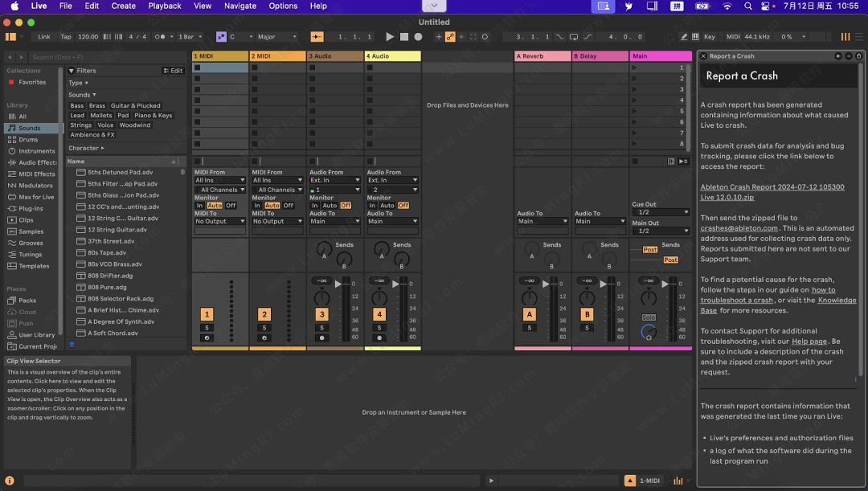Click the Edit button in Filters
Viewport: 868px width, 491px height.
pos(173,71)
